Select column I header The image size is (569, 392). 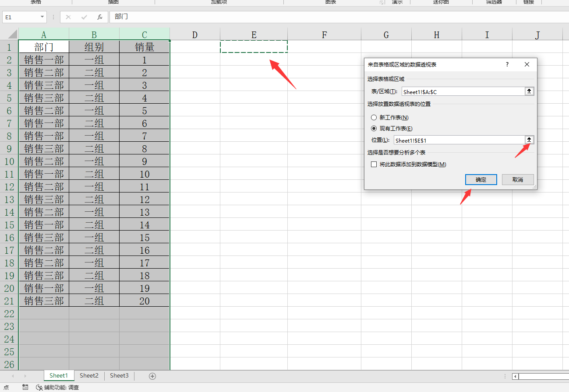click(x=487, y=35)
